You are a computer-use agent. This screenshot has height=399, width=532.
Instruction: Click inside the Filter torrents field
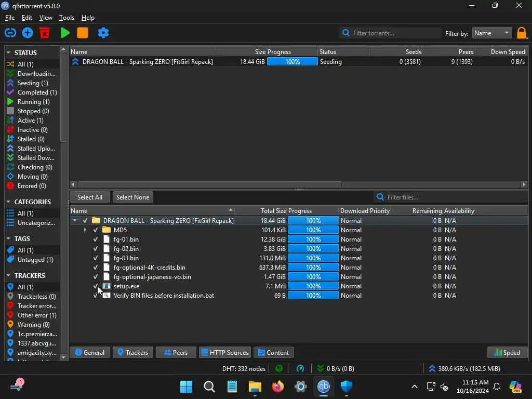[x=390, y=33]
